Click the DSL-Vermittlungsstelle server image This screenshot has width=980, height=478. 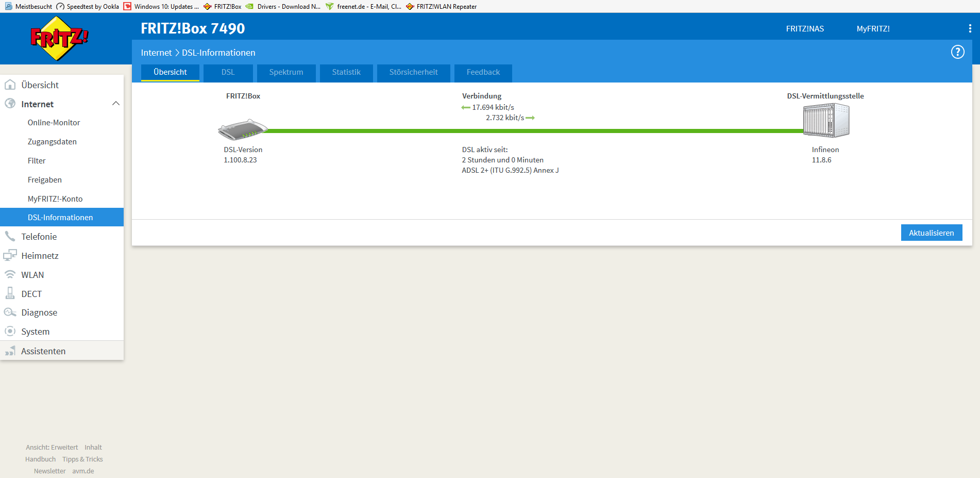click(826, 120)
